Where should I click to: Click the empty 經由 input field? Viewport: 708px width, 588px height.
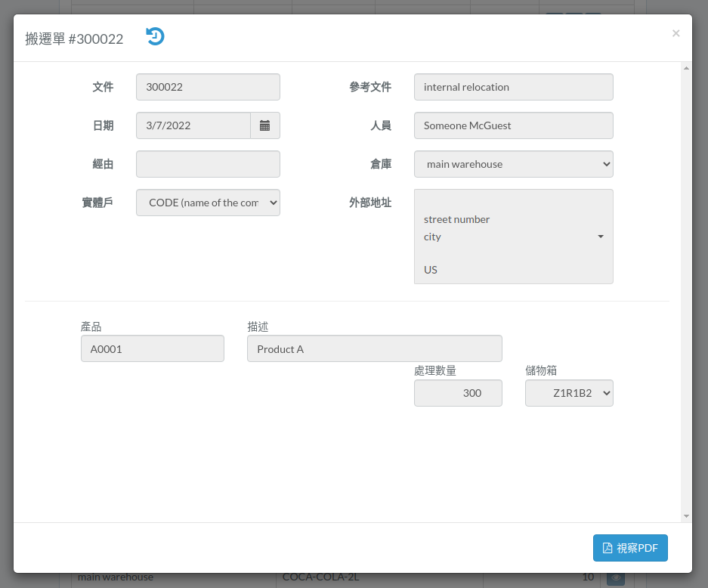[x=208, y=164]
